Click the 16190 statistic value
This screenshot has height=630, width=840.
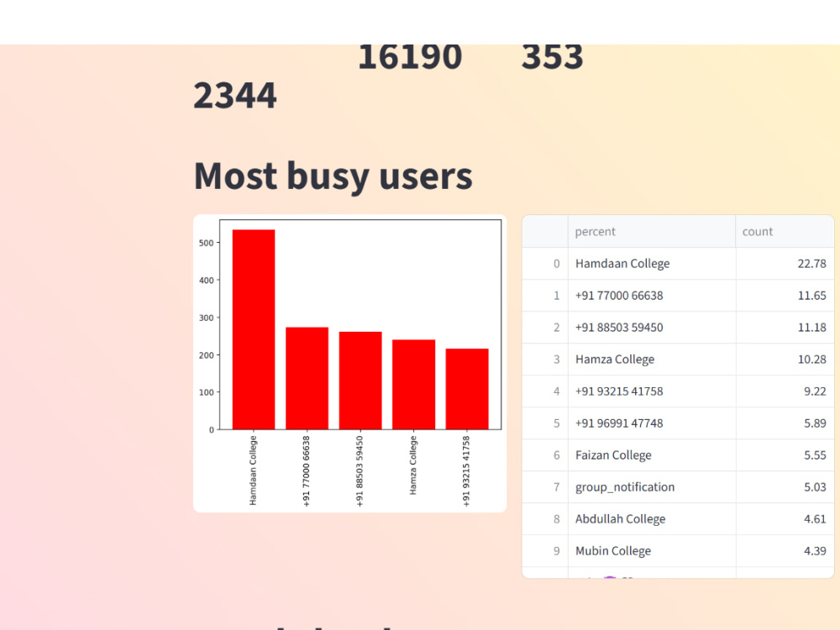(410, 57)
